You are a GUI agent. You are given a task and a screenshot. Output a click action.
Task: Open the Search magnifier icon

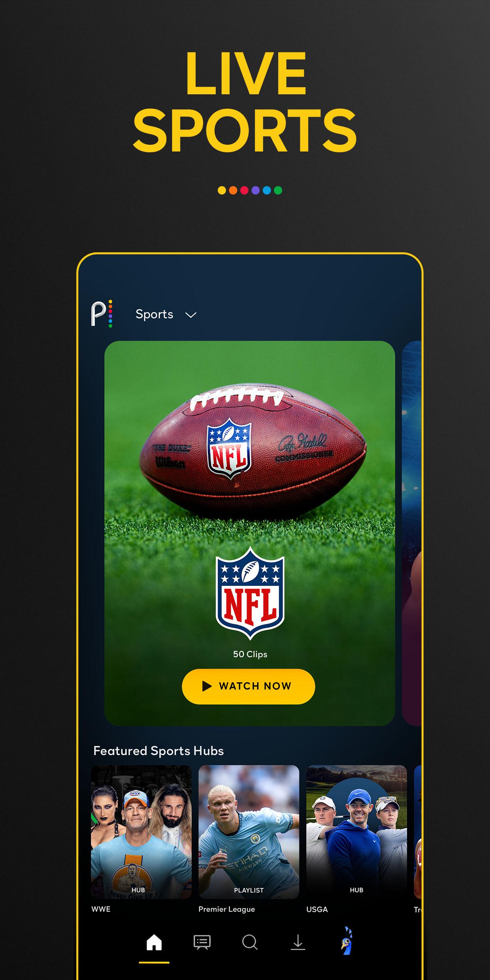(x=250, y=943)
